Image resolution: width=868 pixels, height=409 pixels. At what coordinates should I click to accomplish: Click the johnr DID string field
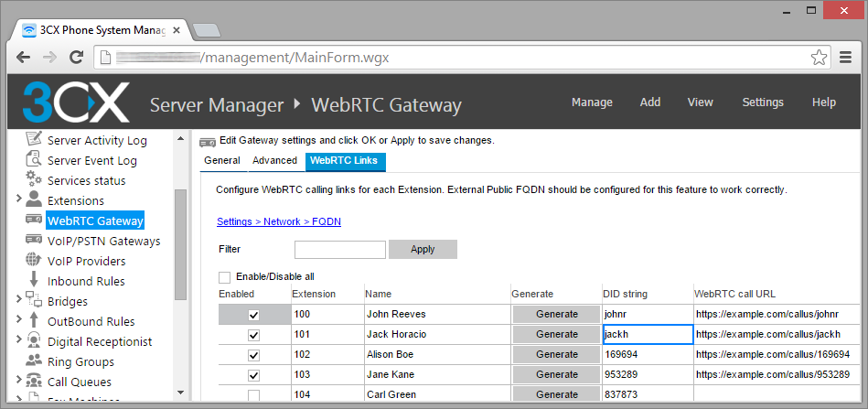tap(648, 315)
